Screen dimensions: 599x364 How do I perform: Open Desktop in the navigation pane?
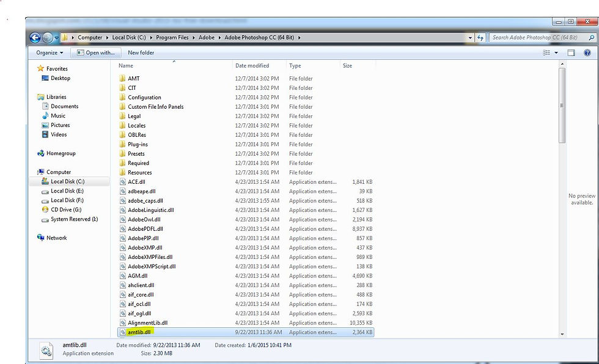coord(61,78)
